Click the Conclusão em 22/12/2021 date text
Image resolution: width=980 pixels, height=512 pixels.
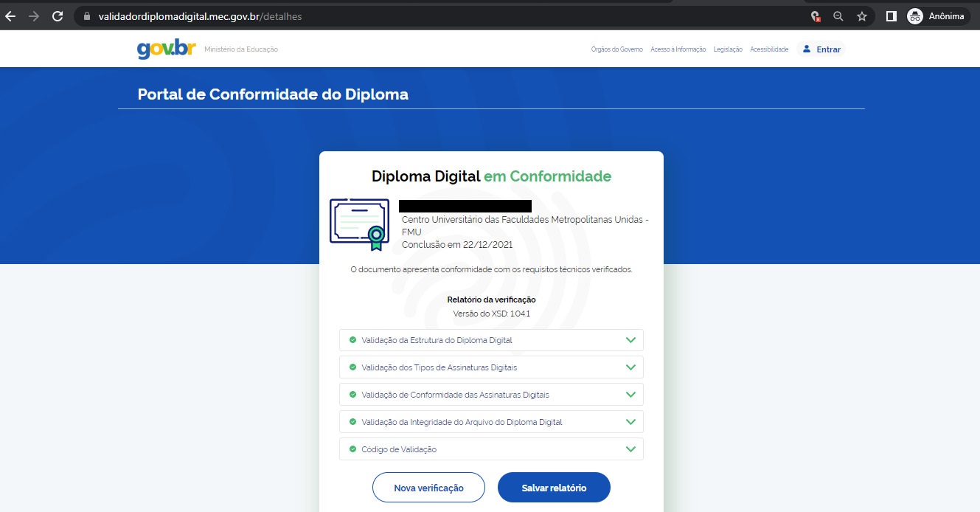coord(457,244)
